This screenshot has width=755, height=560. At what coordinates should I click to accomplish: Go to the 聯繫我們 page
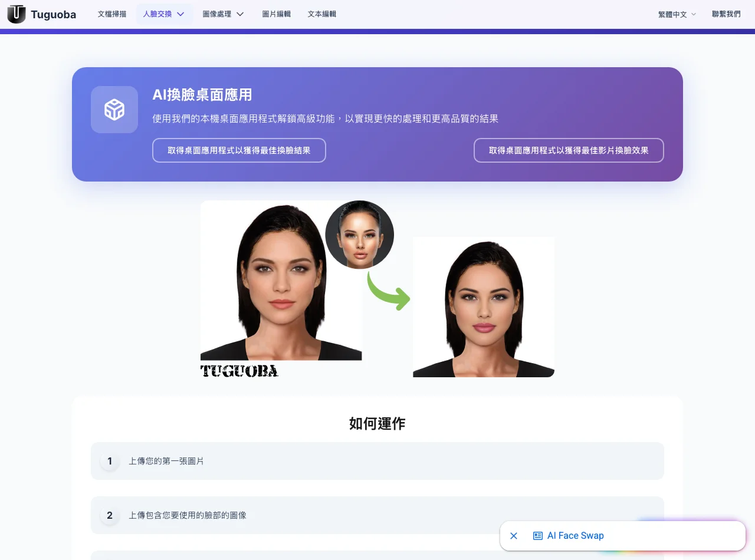[726, 14]
